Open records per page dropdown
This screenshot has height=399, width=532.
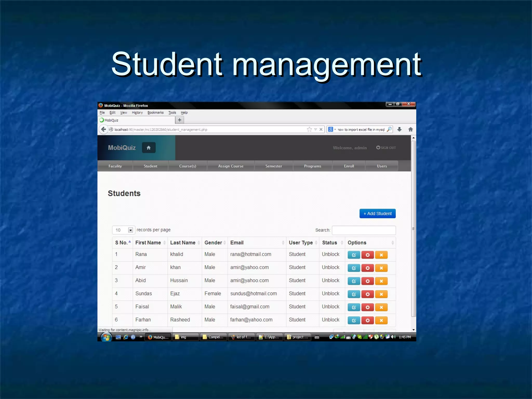124,230
